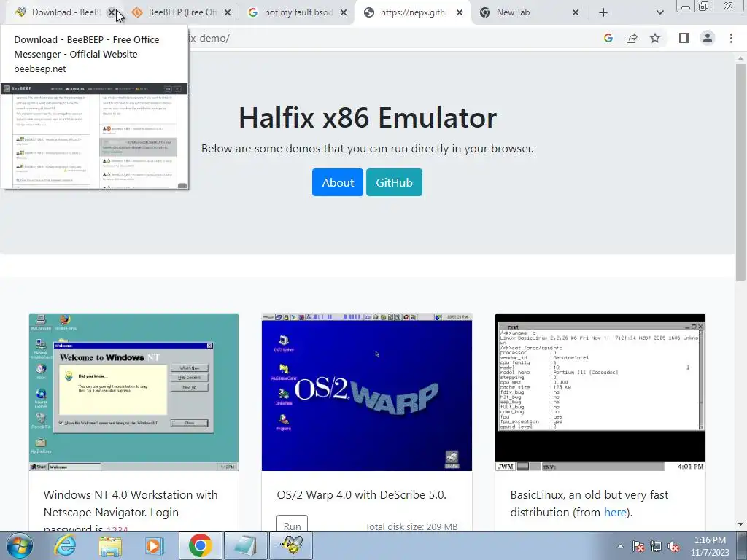Screen dimensions: 747x560
Task: Click the scrollbar down arrow
Action: [x=741, y=525]
